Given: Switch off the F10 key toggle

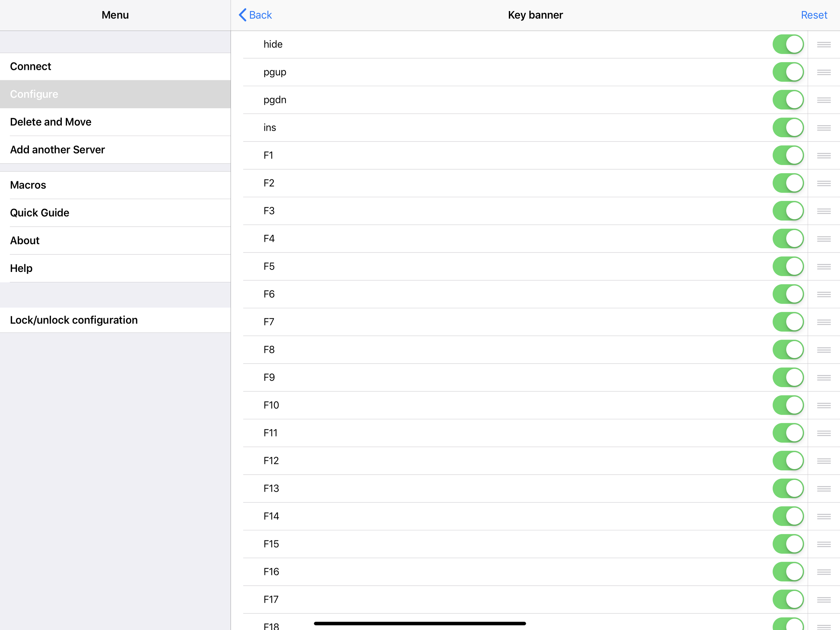Looking at the screenshot, I should (788, 405).
